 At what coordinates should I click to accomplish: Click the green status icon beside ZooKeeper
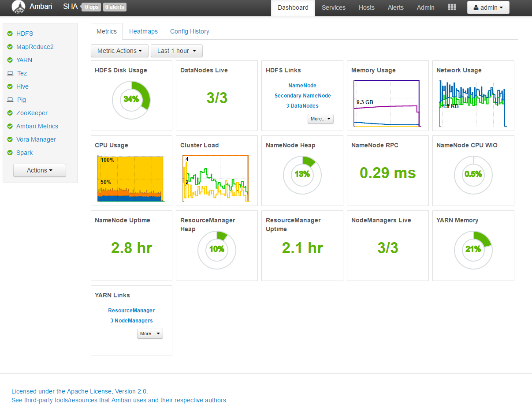tap(10, 113)
